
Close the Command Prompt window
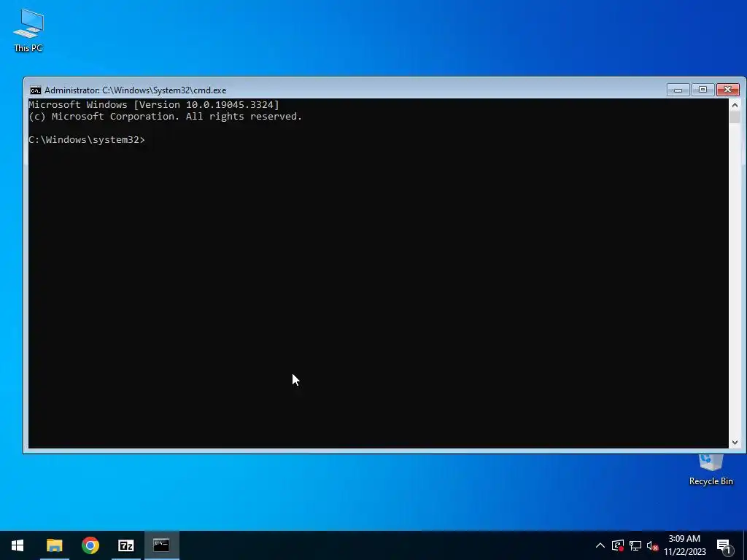[x=728, y=90]
